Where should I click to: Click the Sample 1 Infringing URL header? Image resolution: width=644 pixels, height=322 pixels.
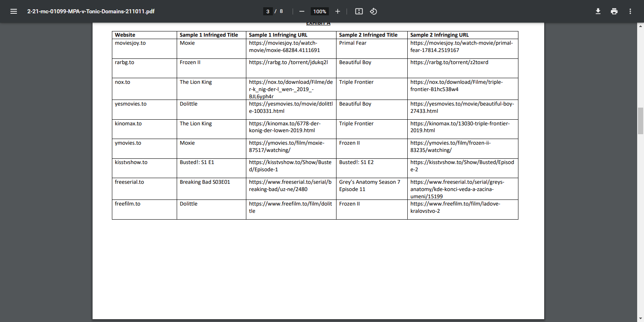278,35
